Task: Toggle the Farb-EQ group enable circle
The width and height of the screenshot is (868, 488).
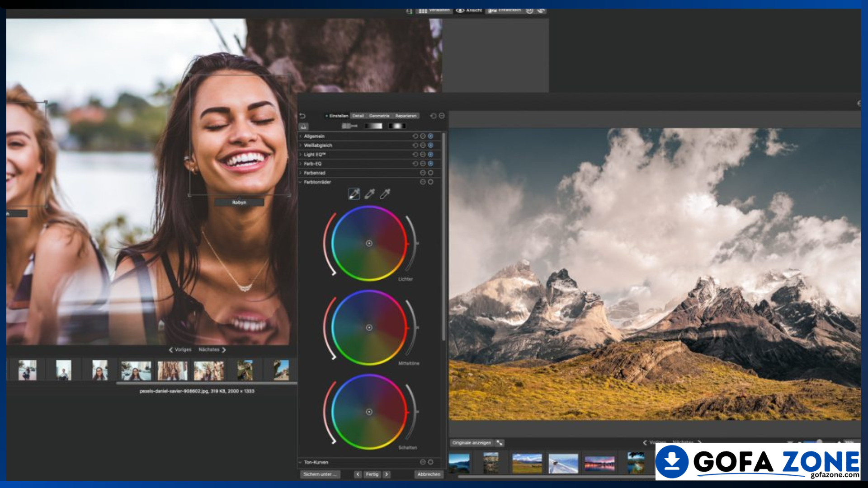Action: pyautogui.click(x=430, y=164)
